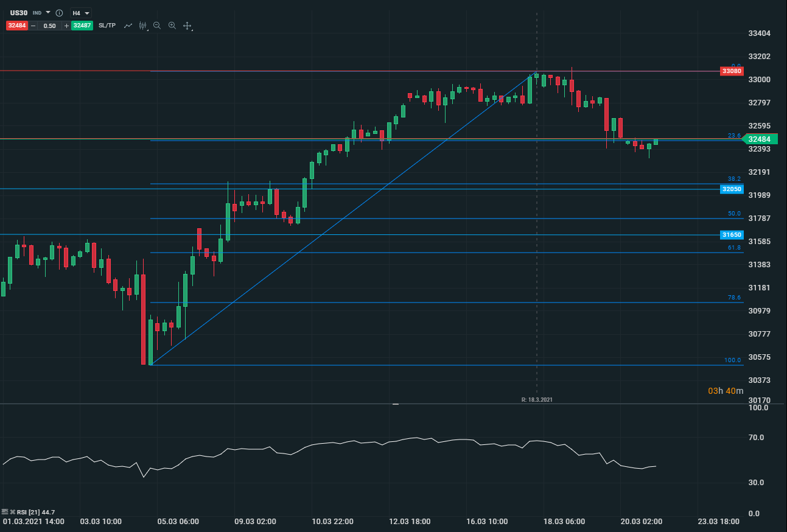Screen dimensions: 787x532
Task: Increase the trade volume with plus
Action: tap(66, 26)
